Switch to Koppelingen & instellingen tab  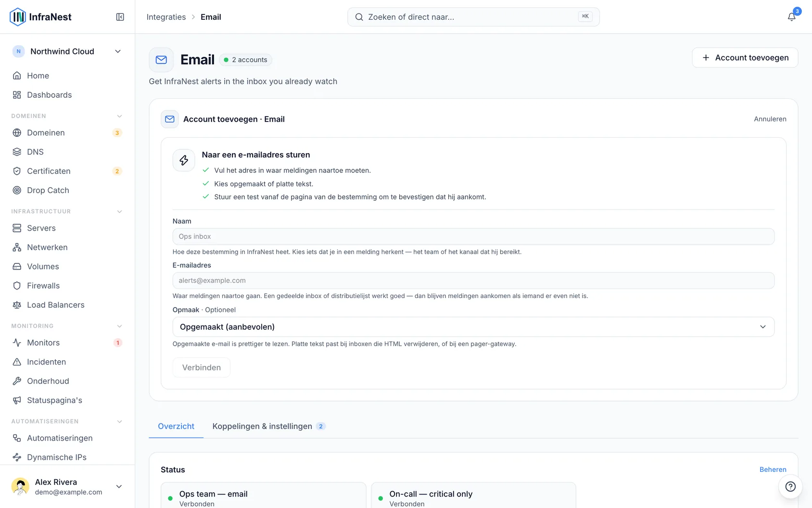click(269, 426)
